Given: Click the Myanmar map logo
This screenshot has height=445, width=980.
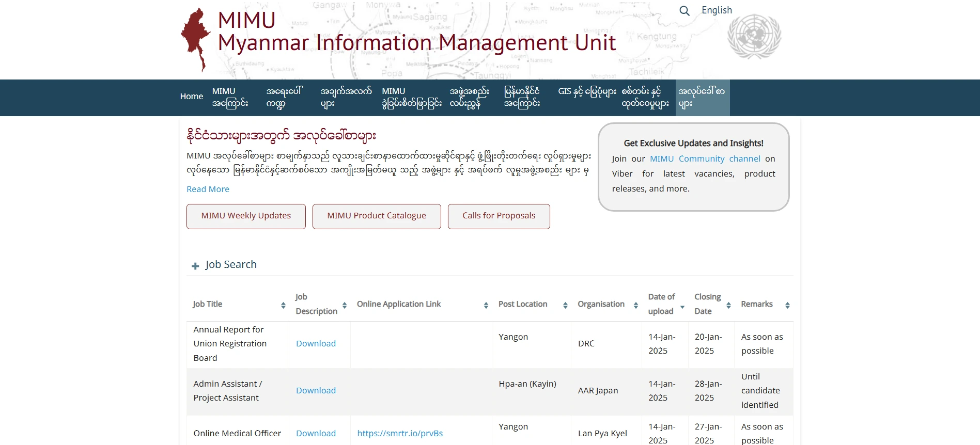Looking at the screenshot, I should [x=196, y=39].
